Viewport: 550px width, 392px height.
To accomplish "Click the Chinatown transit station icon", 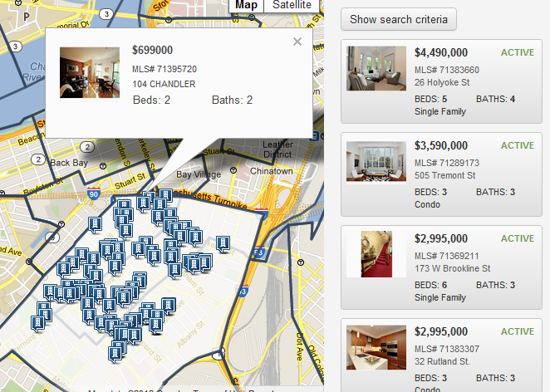I will (x=233, y=170).
